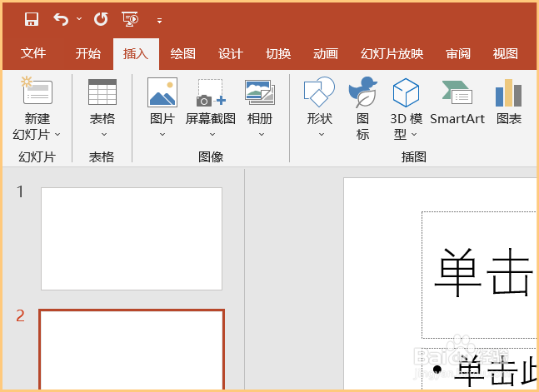The height and width of the screenshot is (392, 539).
Task: Switch to the 视图 tab
Action: (x=506, y=53)
